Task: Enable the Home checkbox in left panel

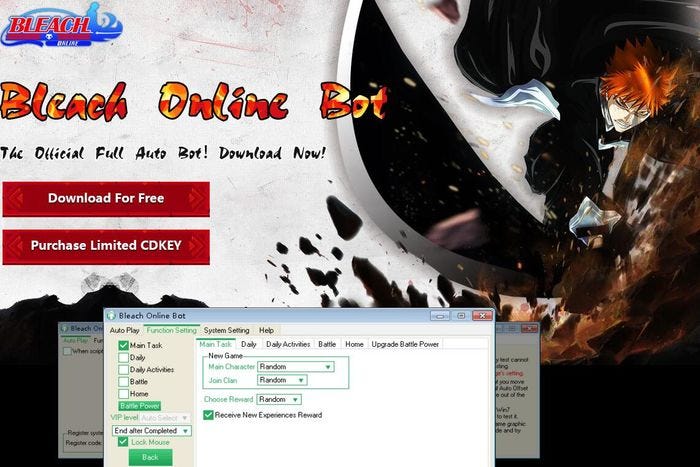Action: tap(124, 394)
